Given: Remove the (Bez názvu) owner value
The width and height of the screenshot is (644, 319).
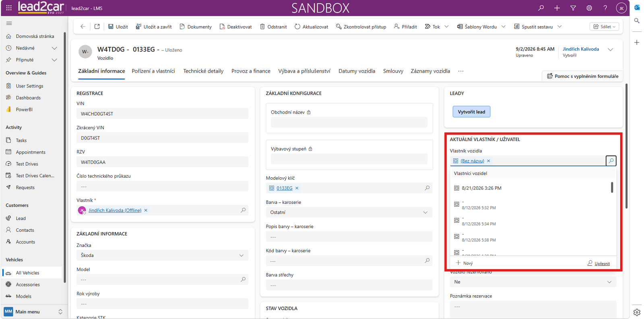Looking at the screenshot, I should [489, 161].
